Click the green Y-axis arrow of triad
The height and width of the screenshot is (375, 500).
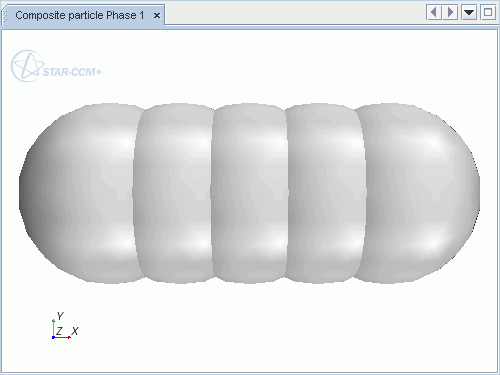pyautogui.click(x=53, y=328)
